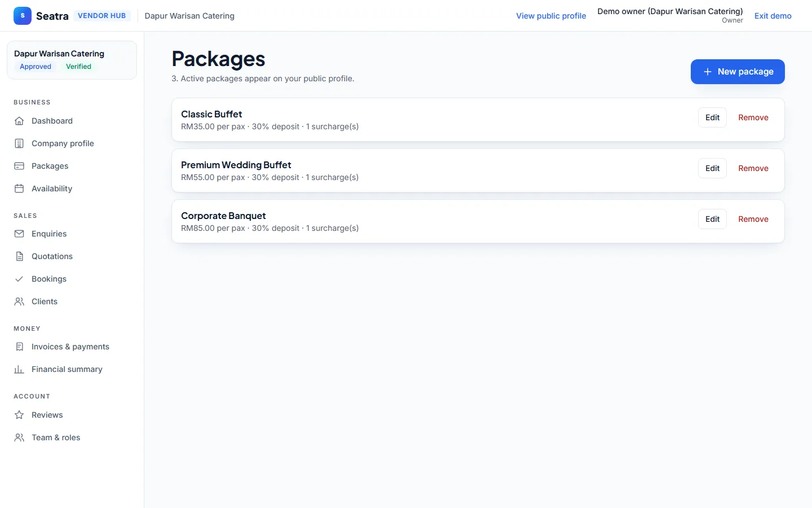Click the Seatra logo icon

23,16
